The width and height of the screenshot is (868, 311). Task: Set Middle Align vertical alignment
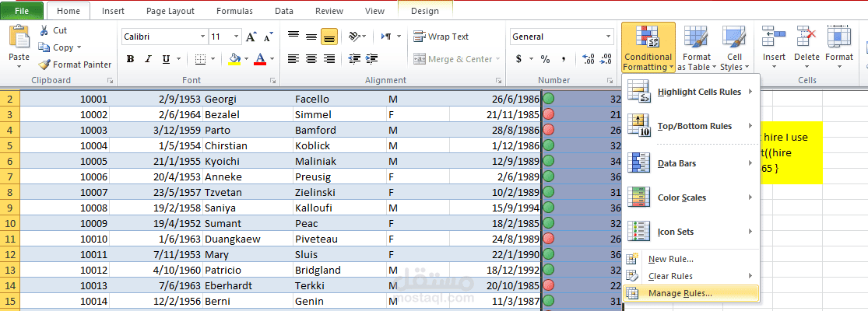pos(311,37)
